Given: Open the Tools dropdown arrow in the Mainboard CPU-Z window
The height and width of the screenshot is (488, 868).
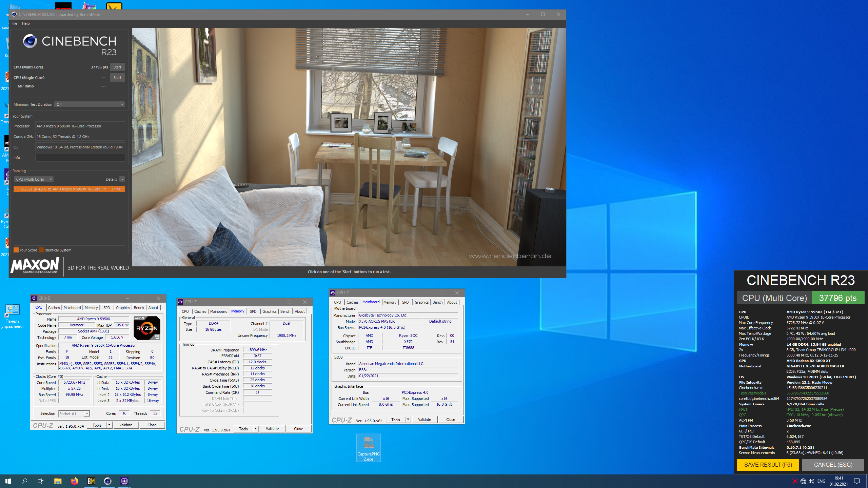Looking at the screenshot, I should coord(408,420).
